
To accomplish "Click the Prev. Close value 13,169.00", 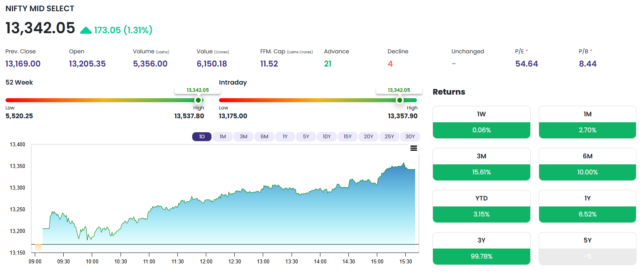I will click(x=23, y=64).
